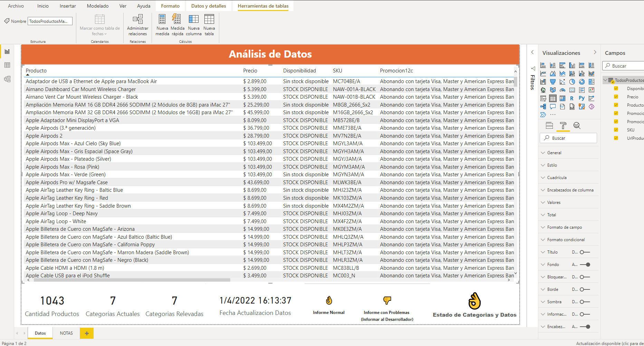Turn on the Borde toggle
The width and height of the screenshot is (644, 346).
click(585, 289)
